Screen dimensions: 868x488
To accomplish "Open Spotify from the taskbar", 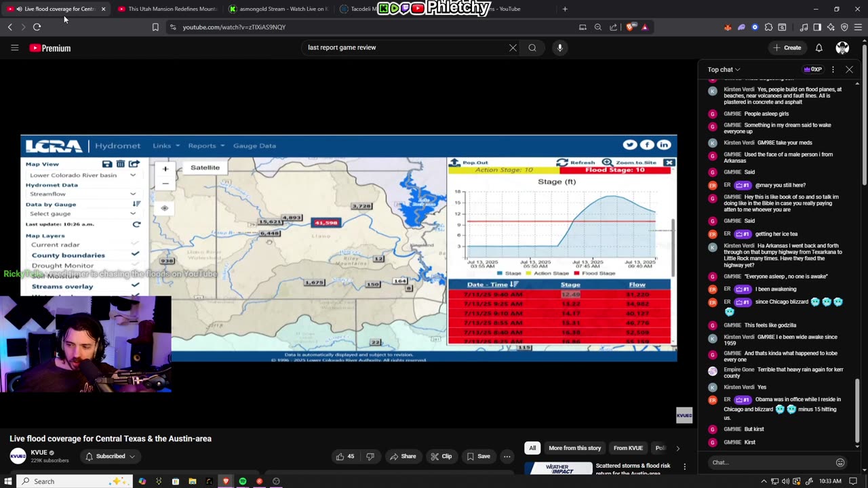I will click(243, 481).
